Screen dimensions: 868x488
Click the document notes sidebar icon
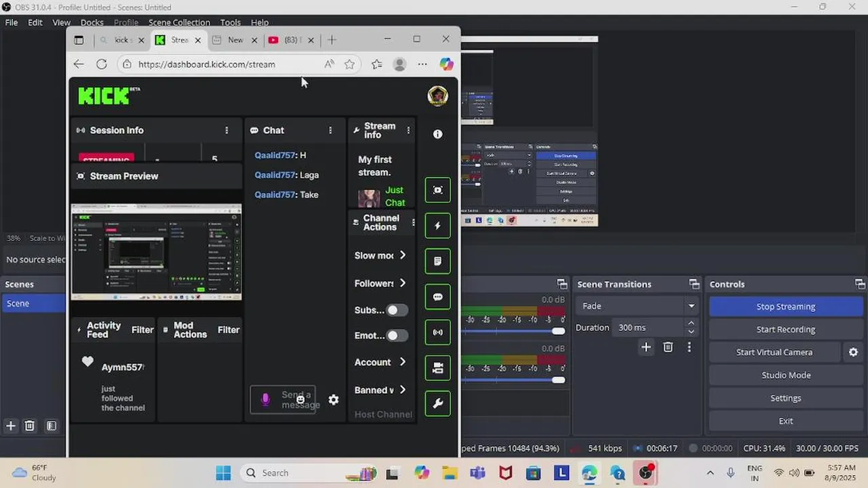pyautogui.click(x=437, y=262)
